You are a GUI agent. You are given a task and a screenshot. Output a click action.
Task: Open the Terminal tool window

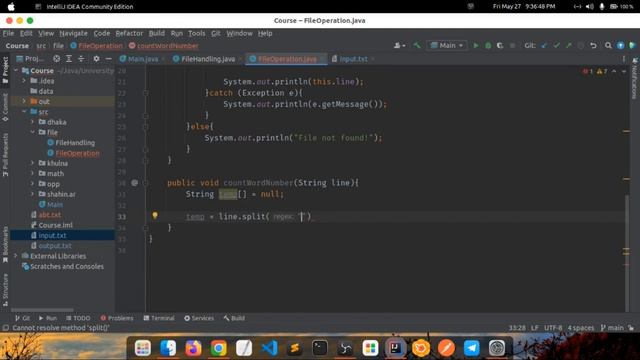[x=159, y=318]
